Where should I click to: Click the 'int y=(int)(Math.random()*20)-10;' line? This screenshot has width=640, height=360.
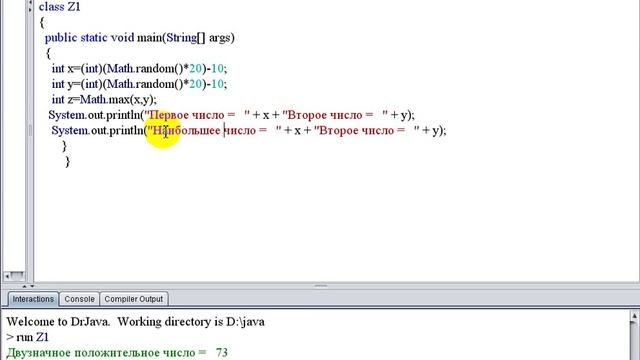(x=139, y=84)
